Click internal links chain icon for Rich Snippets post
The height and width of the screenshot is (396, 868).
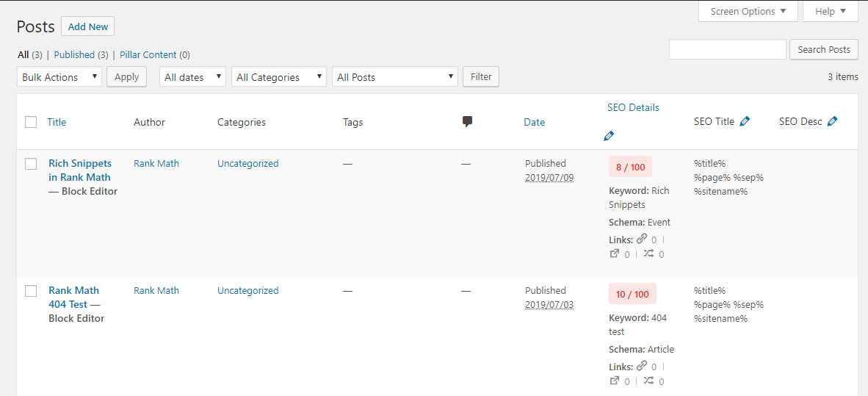click(642, 239)
